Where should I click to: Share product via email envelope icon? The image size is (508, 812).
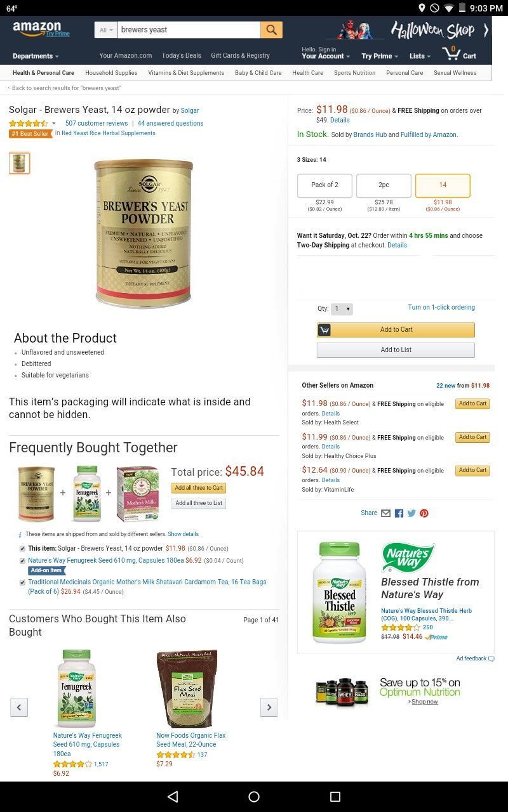pyautogui.click(x=385, y=513)
